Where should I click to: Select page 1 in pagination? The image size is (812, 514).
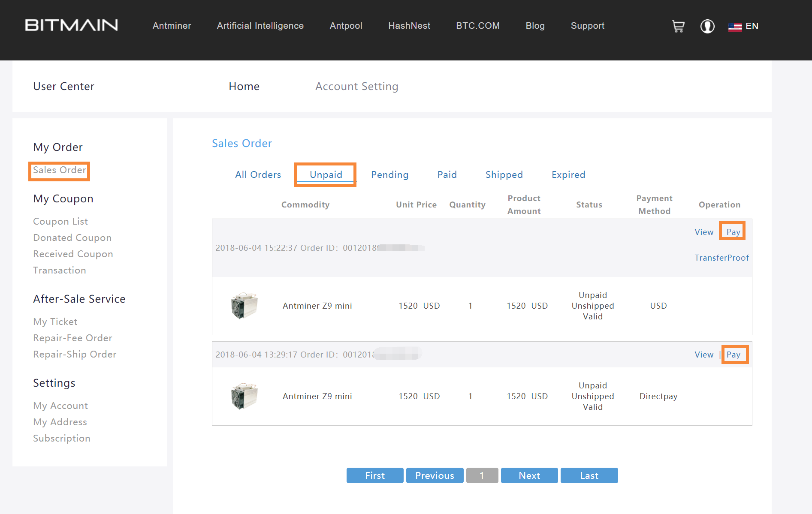[482, 475]
